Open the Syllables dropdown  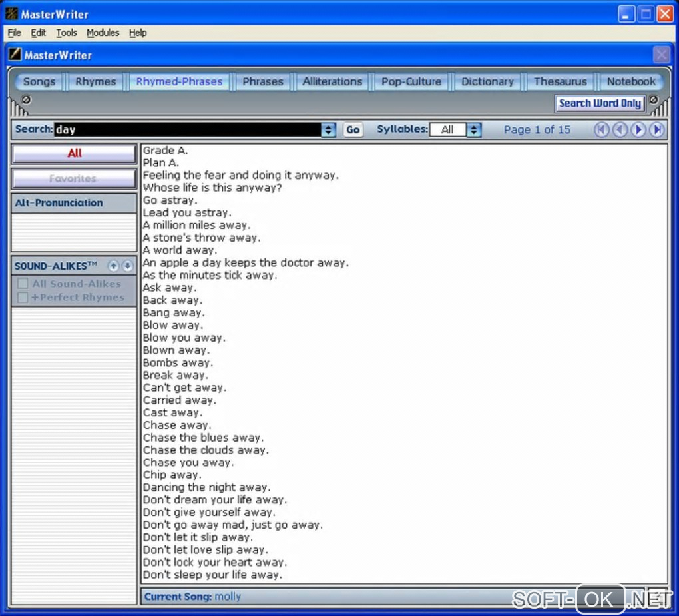[474, 129]
